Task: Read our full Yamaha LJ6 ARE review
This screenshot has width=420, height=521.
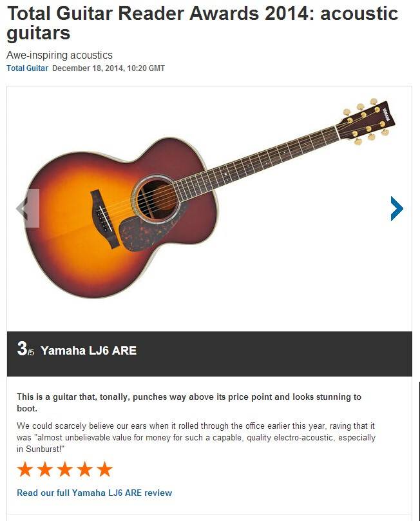Action: (94, 493)
